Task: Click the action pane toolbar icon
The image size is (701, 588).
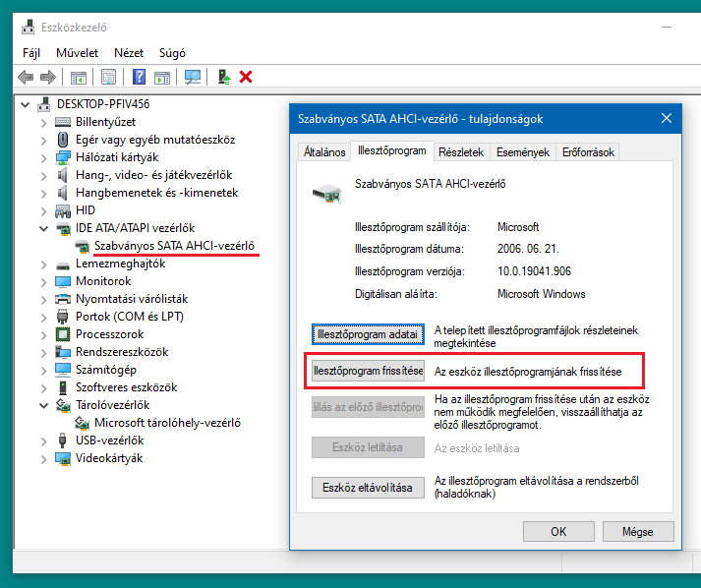Action: (162, 78)
